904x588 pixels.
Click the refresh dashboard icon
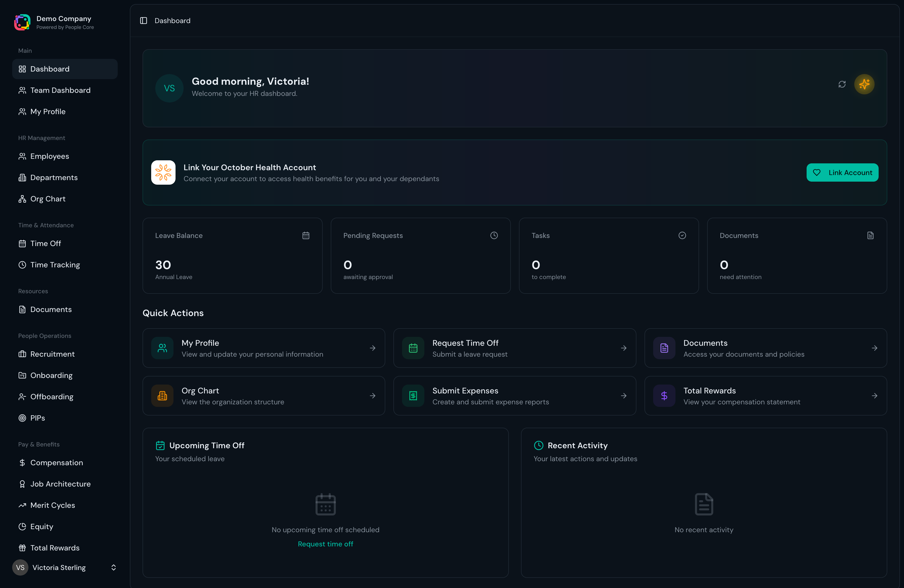[842, 84]
